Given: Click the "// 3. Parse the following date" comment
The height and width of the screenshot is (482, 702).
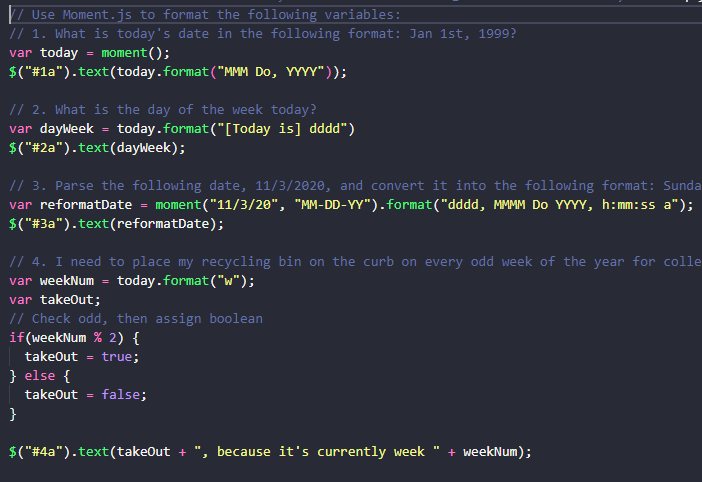Looking at the screenshot, I should pos(355,186).
